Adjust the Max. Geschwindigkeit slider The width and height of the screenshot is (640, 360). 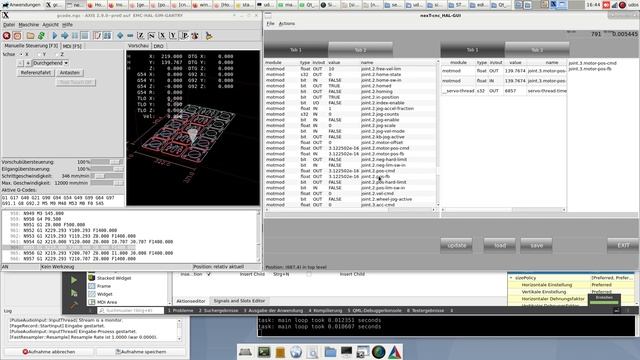(x=107, y=183)
